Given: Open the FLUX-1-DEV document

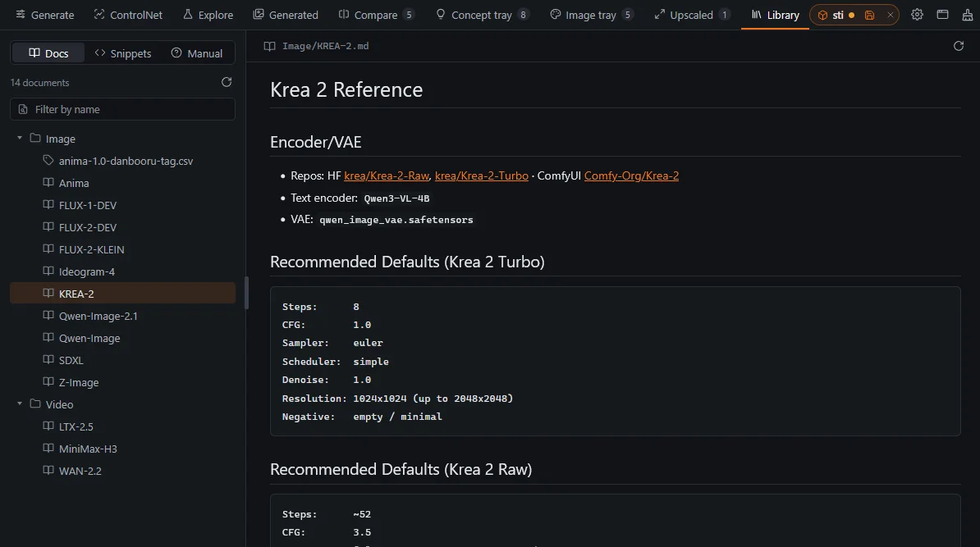Looking at the screenshot, I should 122,206.
